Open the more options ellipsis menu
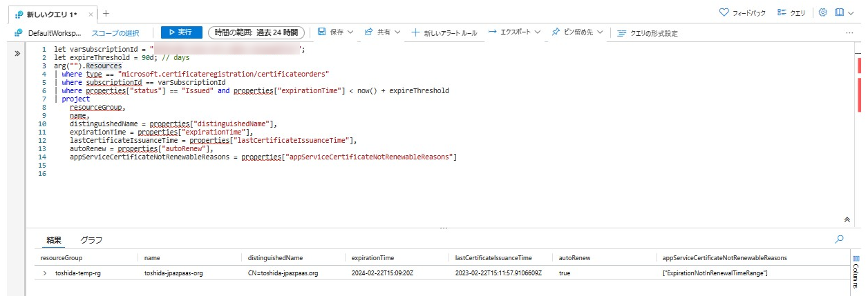868x296 pixels. point(849,32)
